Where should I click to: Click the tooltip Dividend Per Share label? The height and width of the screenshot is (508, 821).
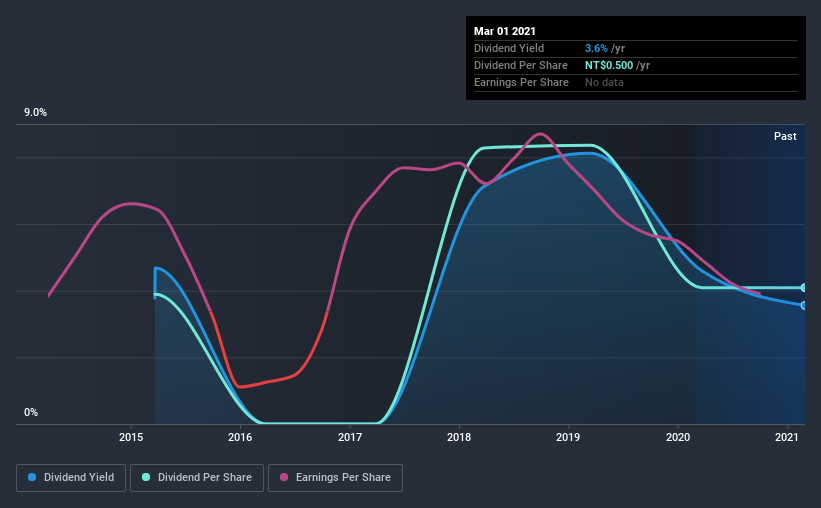[x=520, y=65]
